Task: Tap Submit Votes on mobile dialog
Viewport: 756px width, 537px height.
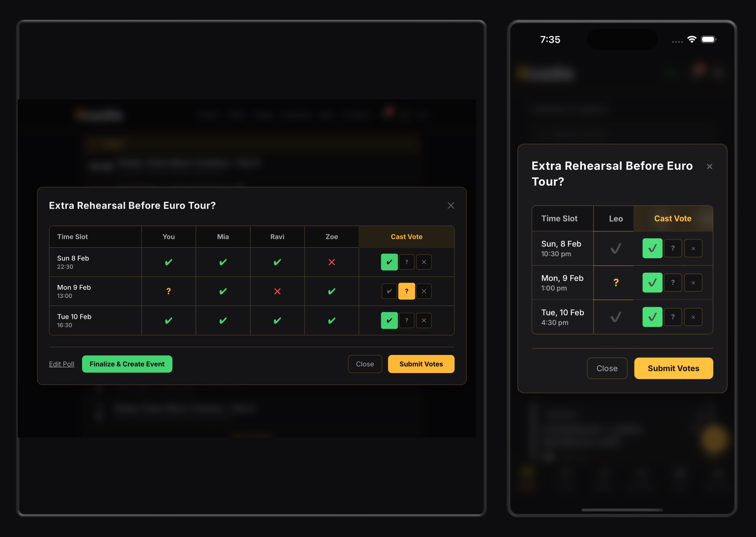Action: pyautogui.click(x=673, y=368)
